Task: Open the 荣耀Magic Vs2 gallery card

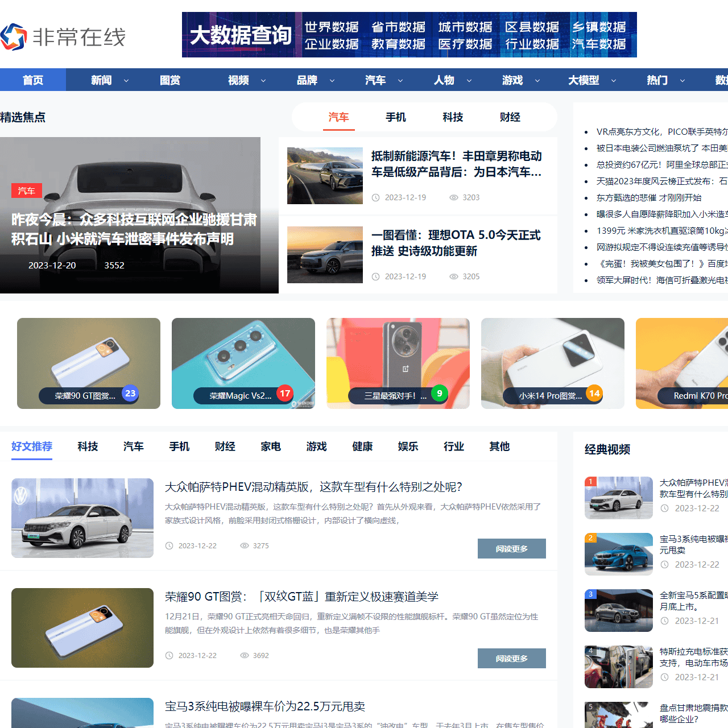Action: [243, 363]
